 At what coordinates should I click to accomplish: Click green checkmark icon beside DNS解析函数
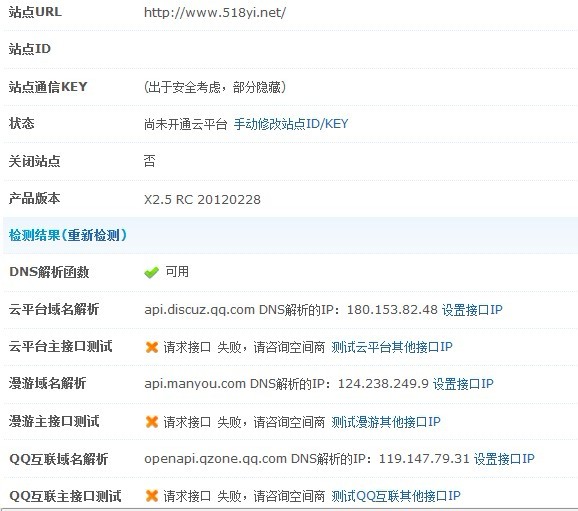151,272
